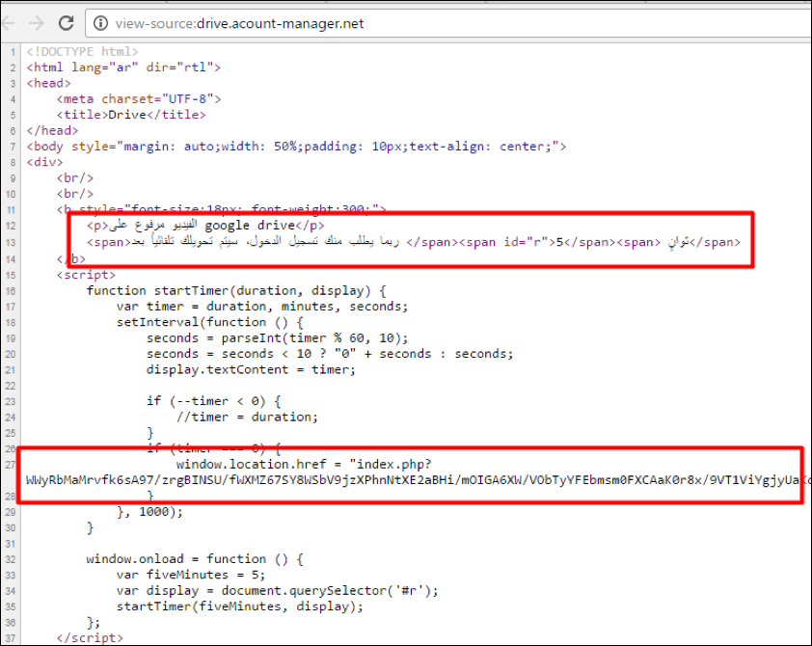Select the html lang="ar" dir="rtl" line
This screenshot has width=812, height=646.
click(123, 67)
